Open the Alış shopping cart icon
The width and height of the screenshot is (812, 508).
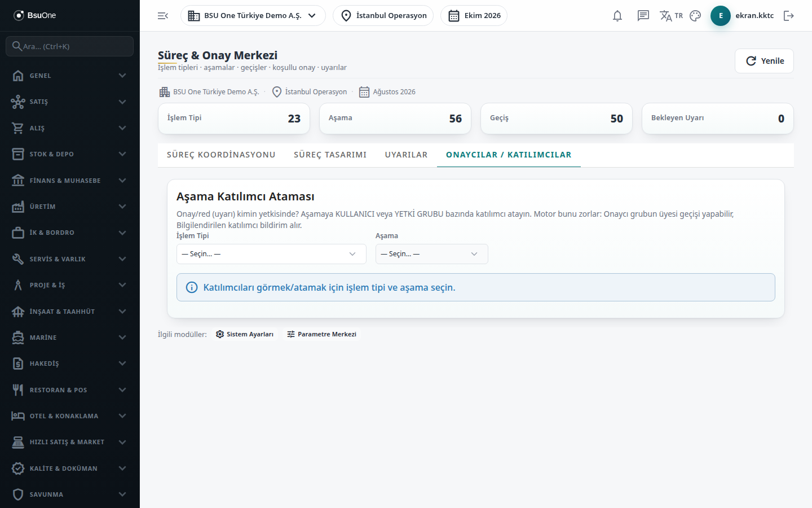18,128
